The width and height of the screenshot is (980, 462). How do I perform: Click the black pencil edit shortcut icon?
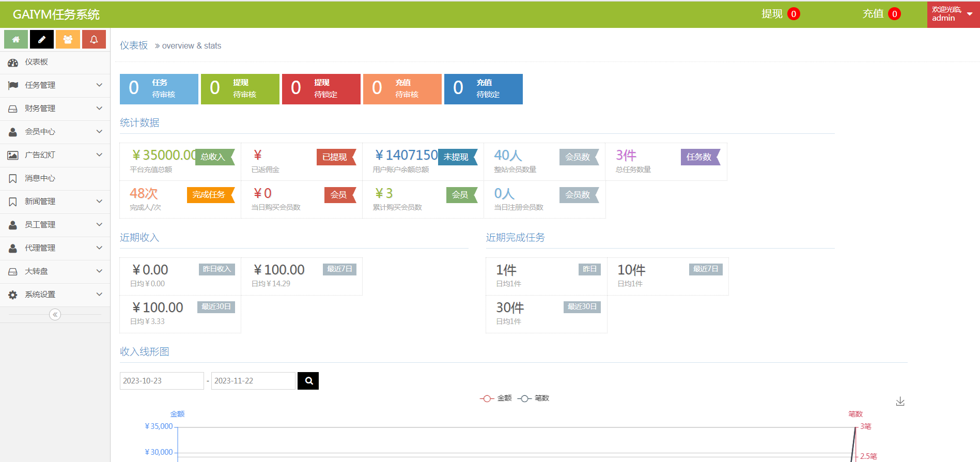42,39
